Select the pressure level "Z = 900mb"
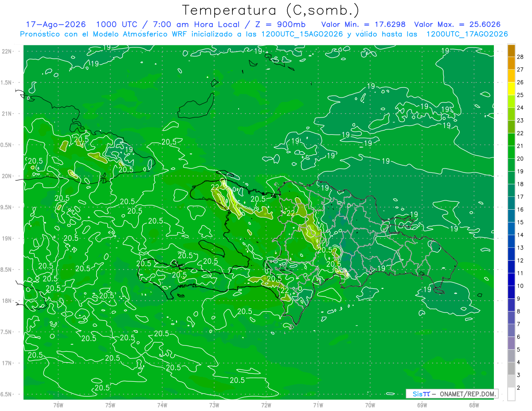 279,24
